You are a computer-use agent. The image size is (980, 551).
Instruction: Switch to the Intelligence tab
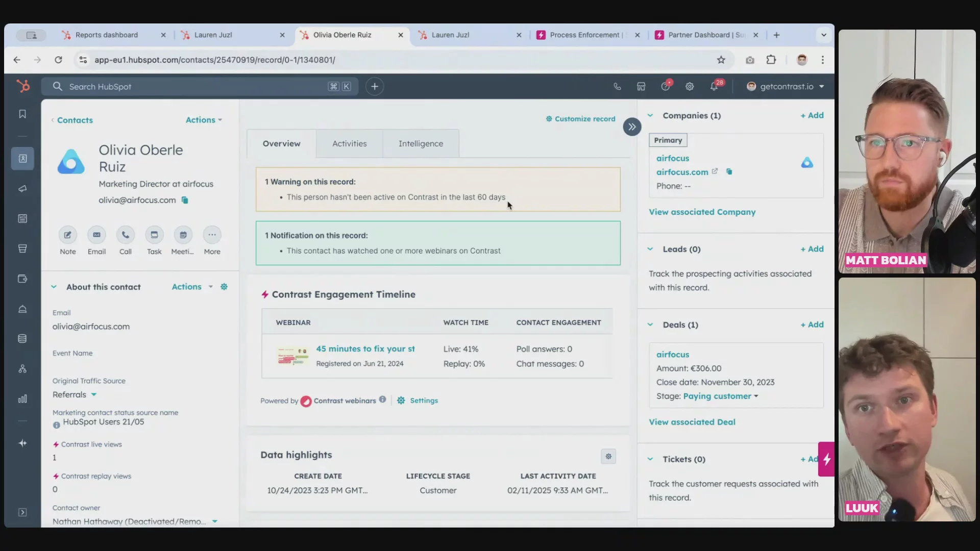point(421,144)
